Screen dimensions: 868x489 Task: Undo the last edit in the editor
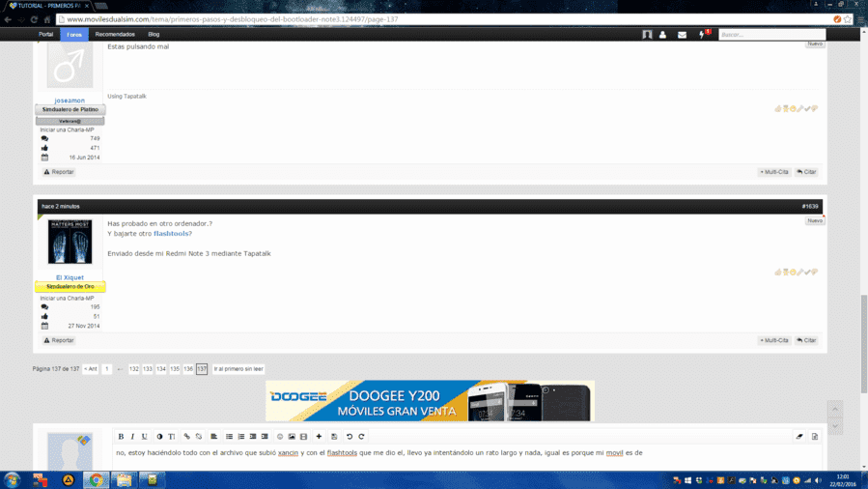point(350,437)
